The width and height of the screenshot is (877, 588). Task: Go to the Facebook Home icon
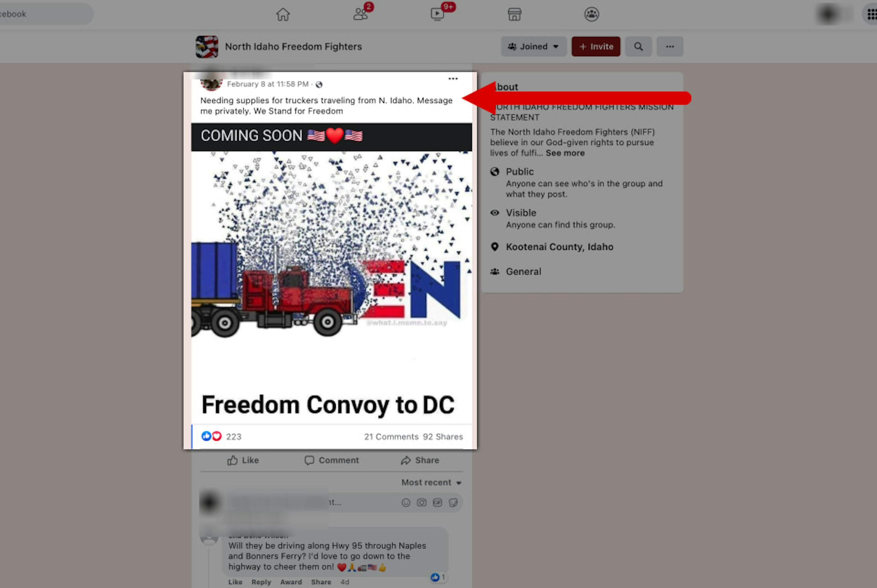(x=283, y=15)
